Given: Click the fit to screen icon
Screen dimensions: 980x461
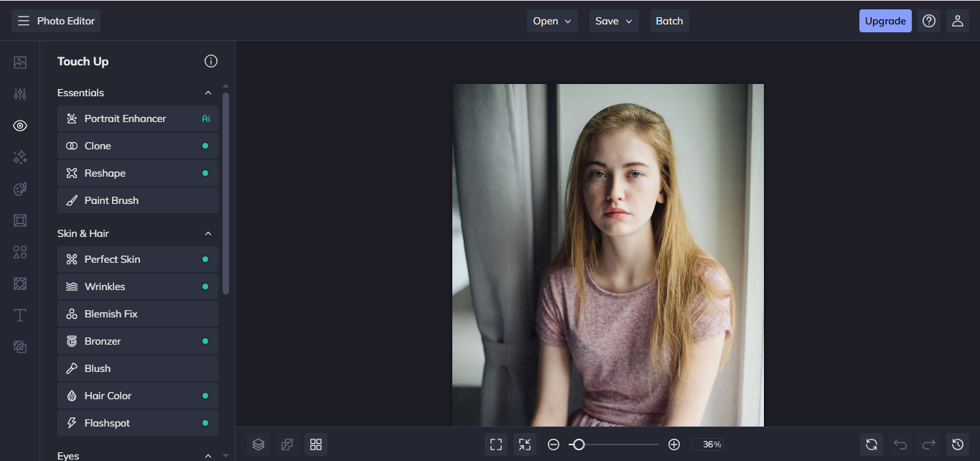Looking at the screenshot, I should click(496, 444).
